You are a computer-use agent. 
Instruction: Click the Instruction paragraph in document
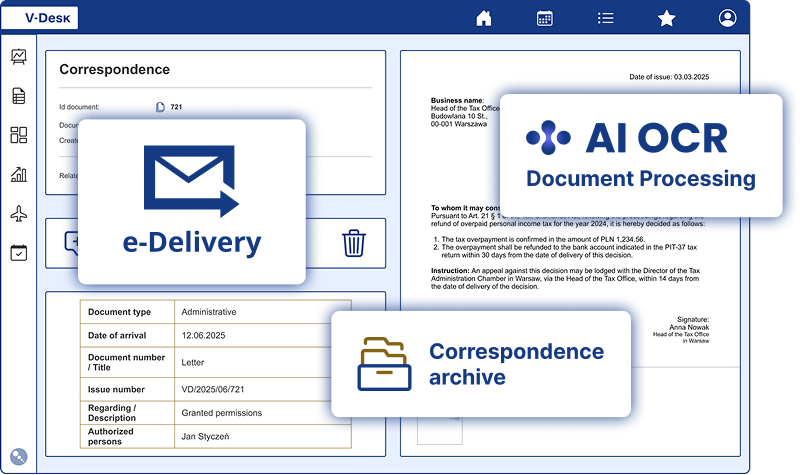pyautogui.click(x=565, y=279)
